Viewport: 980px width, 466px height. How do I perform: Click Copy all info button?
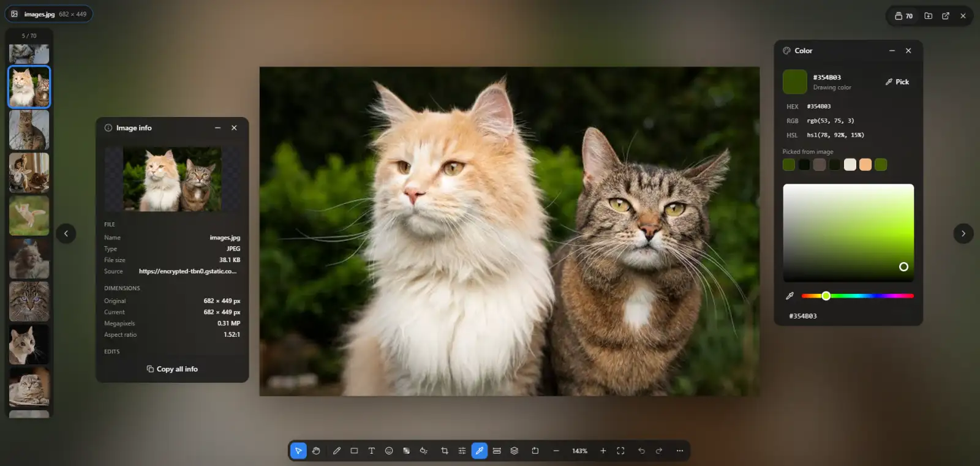[x=172, y=369]
